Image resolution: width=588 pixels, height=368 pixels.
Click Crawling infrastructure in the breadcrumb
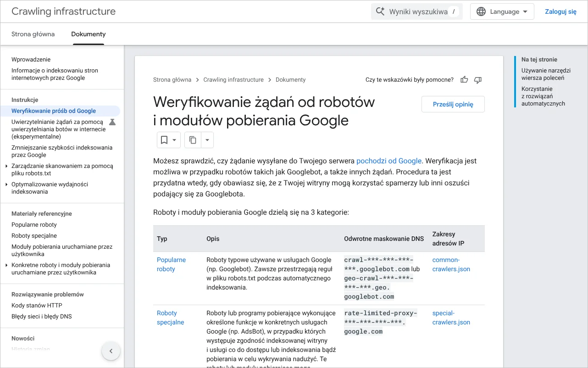pos(233,80)
